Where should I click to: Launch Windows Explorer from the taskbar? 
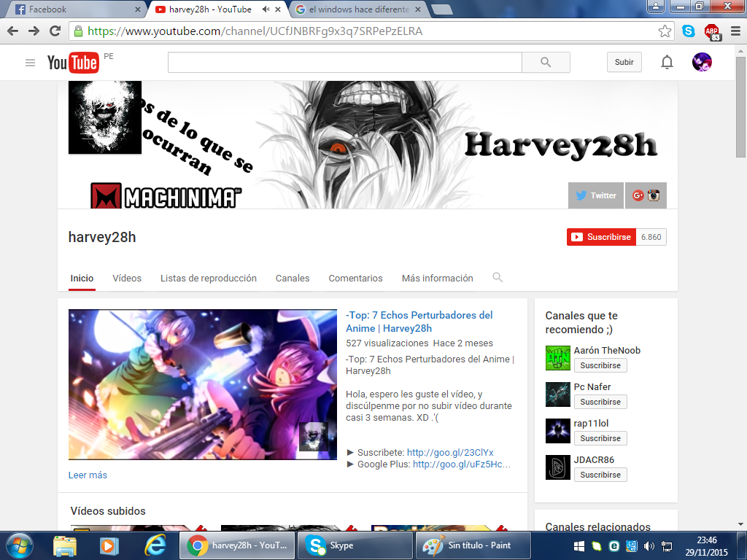[x=65, y=545]
